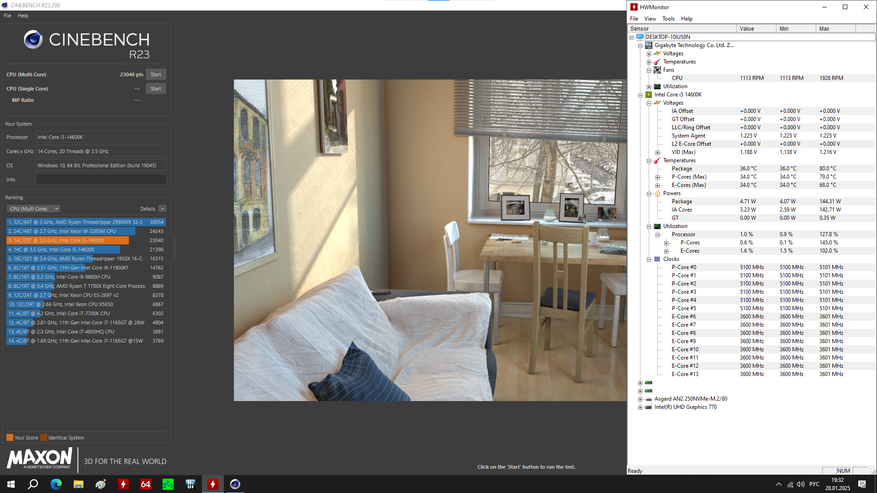Viewport: 877px width, 493px height.
Task: Click the Processor field showing Intel Core i5-14600K
Action: 101,137
